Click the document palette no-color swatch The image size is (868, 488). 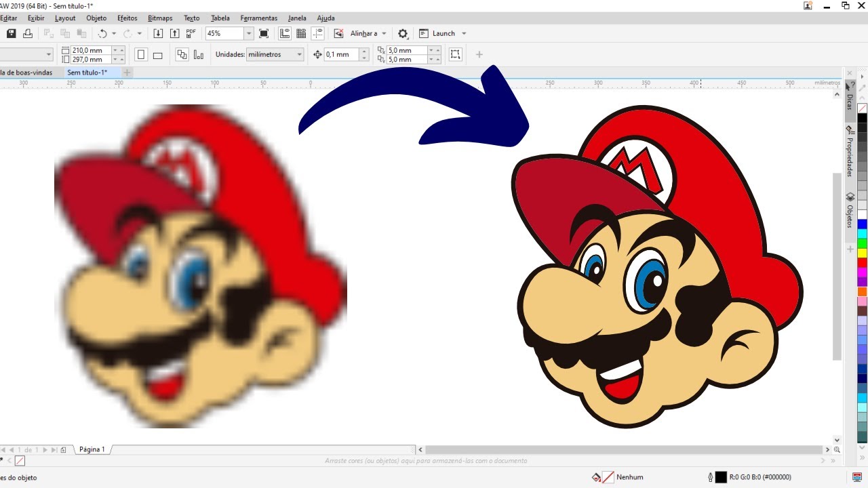tap(20, 461)
